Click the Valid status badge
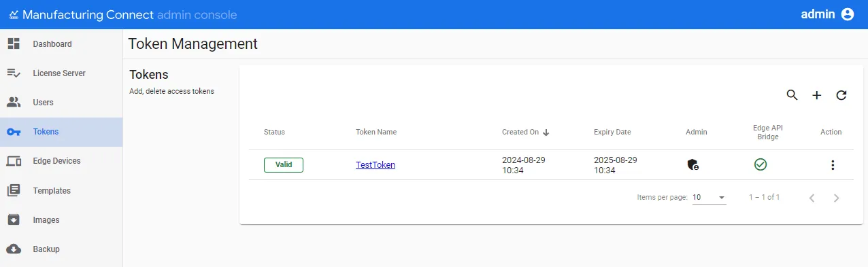The height and width of the screenshot is (267, 868). click(284, 164)
